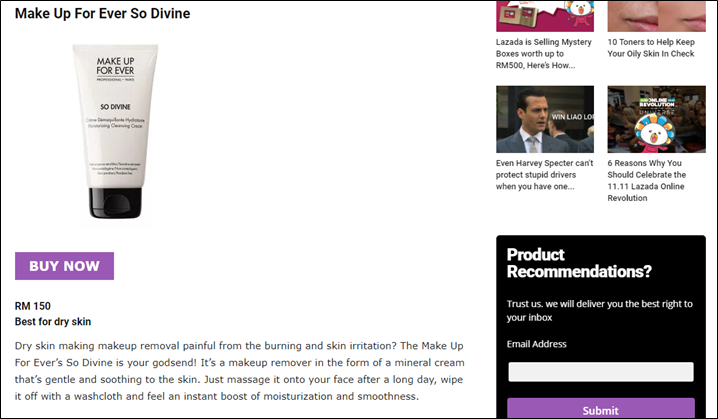This screenshot has width=718, height=419.
Task: Select the RM 150 price text
Action: 33,306
